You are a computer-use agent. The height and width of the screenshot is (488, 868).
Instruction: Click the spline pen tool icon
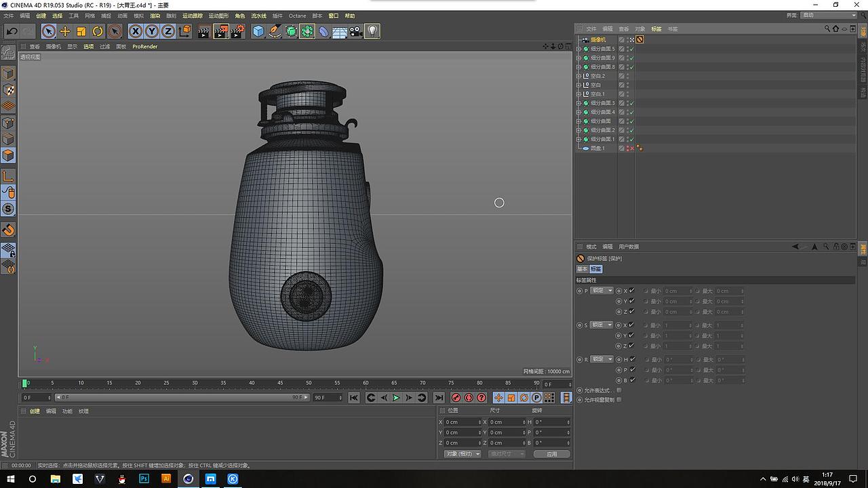(x=275, y=31)
